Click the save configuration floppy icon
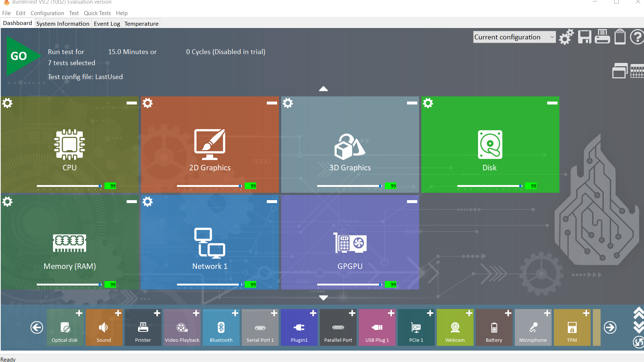The width and height of the screenshot is (644, 362). (x=584, y=37)
